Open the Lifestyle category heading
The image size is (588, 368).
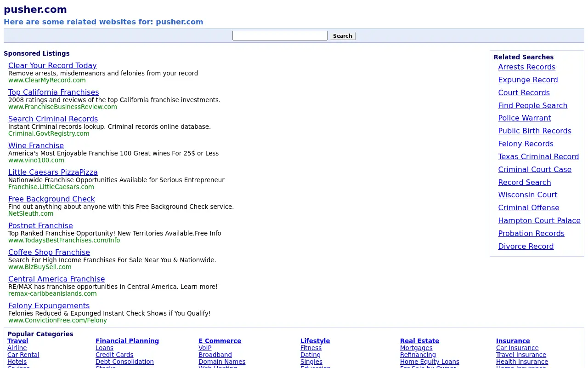click(x=315, y=341)
